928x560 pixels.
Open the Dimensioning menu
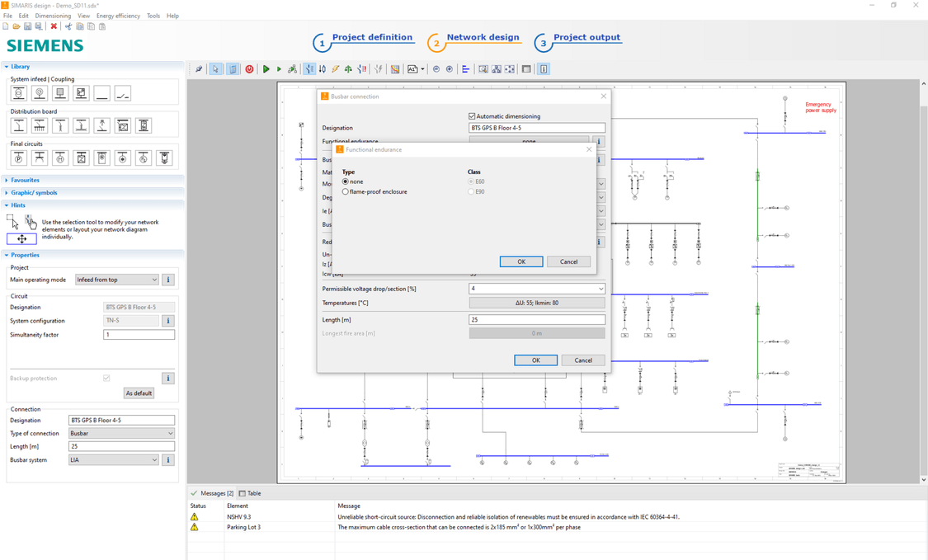[53, 15]
